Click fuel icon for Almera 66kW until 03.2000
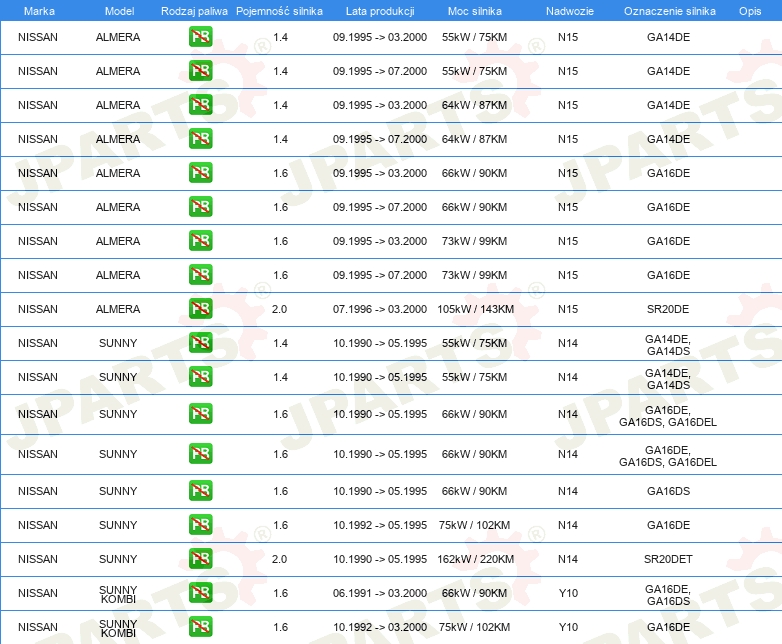The width and height of the screenshot is (782, 644). pos(200,173)
